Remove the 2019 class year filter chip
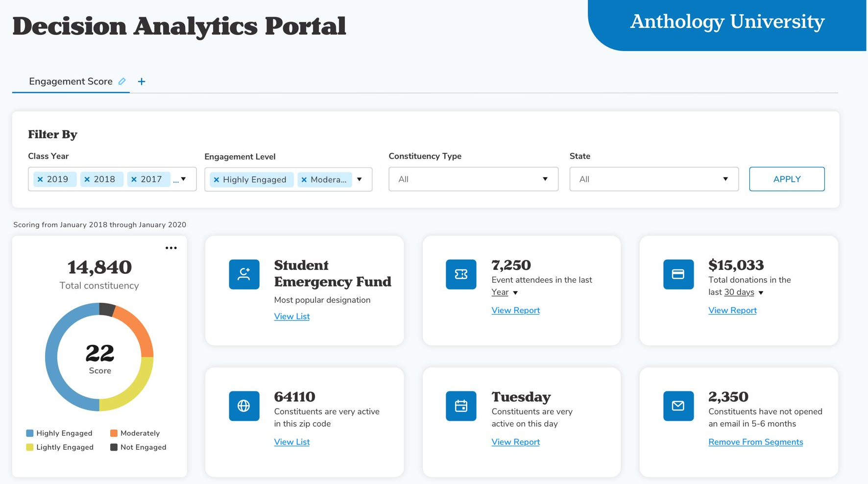Screen dimensions: 868x484 (x=41, y=179)
